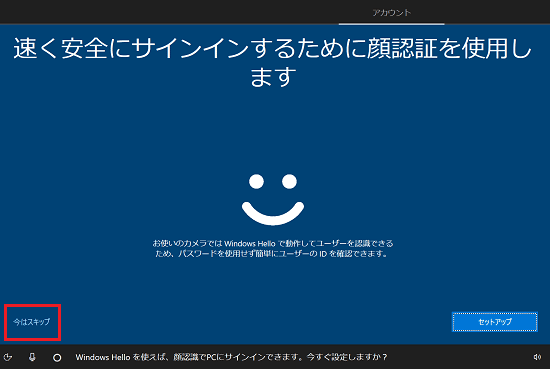Viewport: 550px width, 369px height.
Task: Click the Cortana circle icon
Action: pos(57,358)
